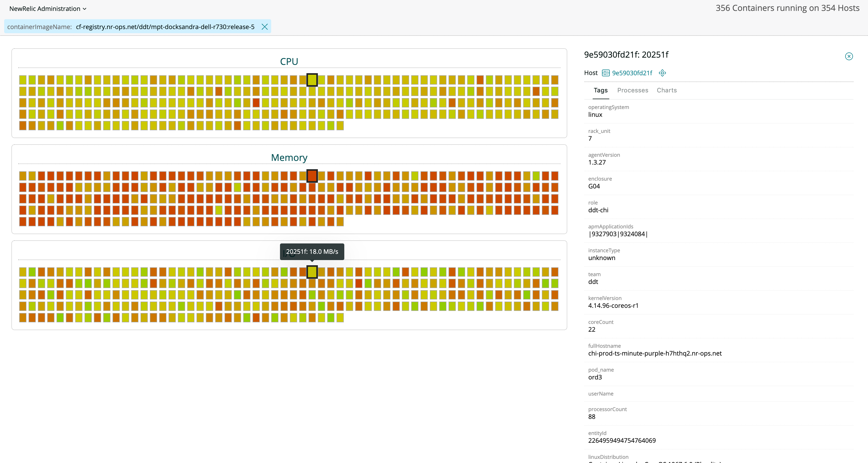Open host link 9e59030fd21f
868x463 pixels.
click(x=632, y=73)
